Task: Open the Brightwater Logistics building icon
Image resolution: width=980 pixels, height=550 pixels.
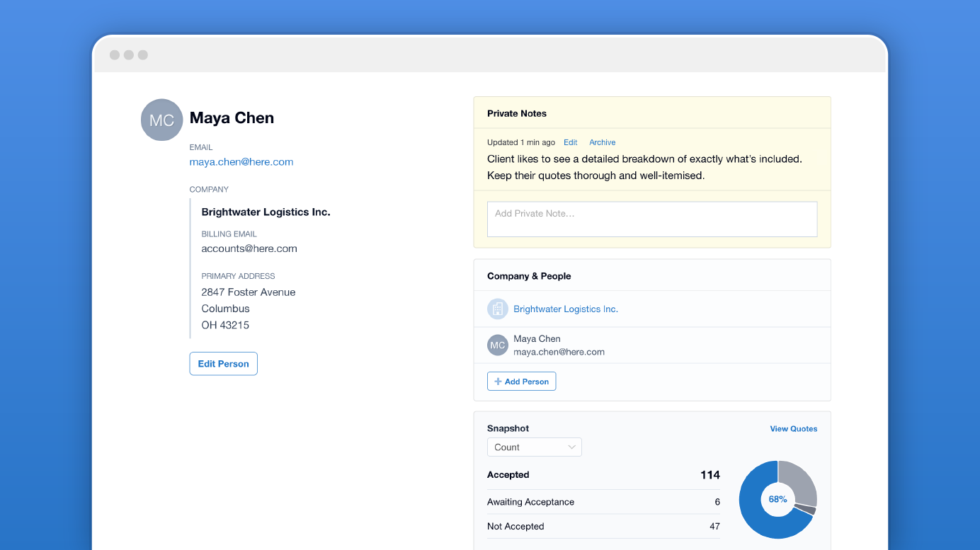Action: (x=498, y=309)
